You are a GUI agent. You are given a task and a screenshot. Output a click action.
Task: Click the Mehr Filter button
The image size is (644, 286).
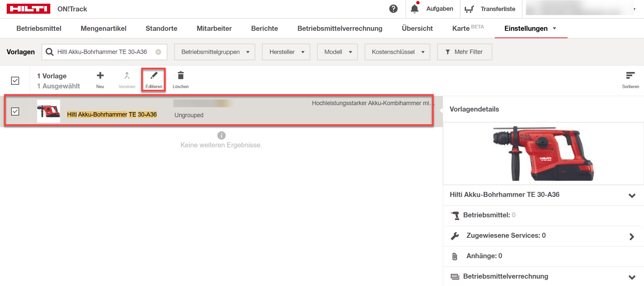coord(465,52)
